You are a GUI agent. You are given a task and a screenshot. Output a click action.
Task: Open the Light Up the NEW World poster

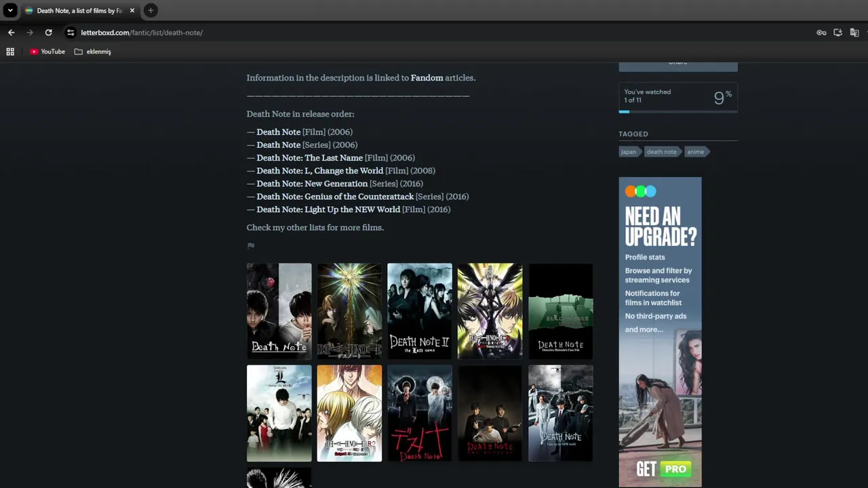(560, 413)
